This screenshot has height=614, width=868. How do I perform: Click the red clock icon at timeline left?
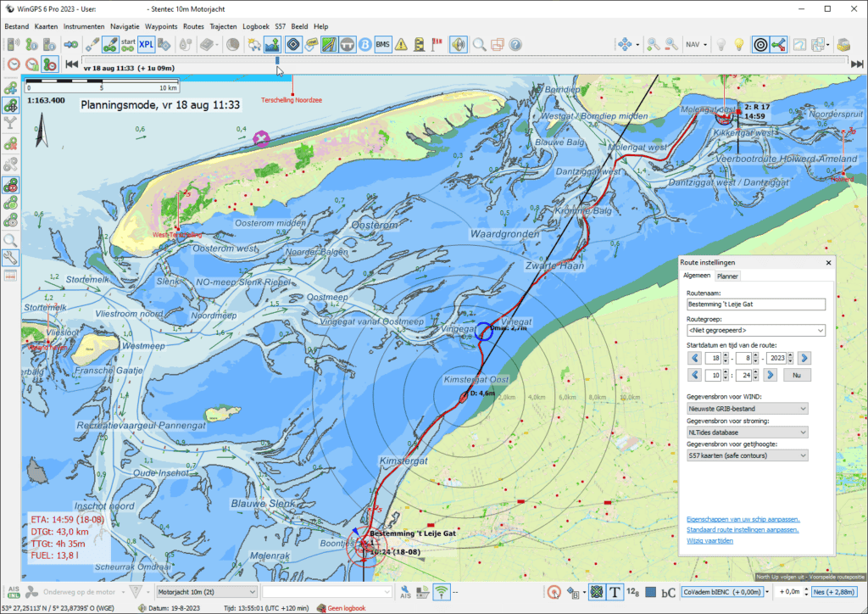pos(14,64)
